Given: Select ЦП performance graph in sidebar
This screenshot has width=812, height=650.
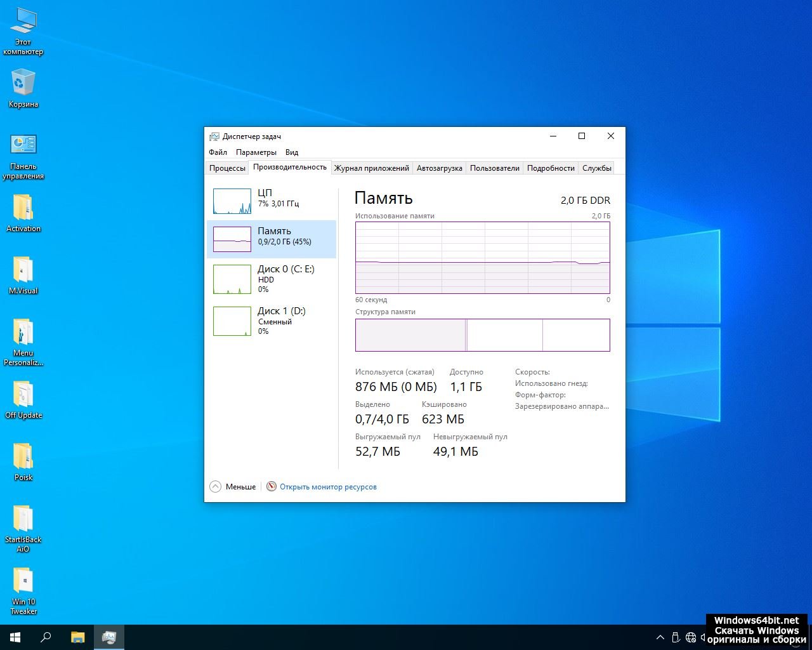Looking at the screenshot, I should (x=272, y=201).
